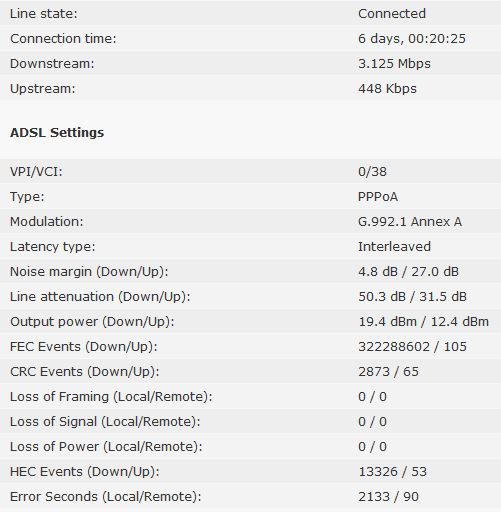Screen dimensions: 501x512
Task: Select the Downstream 3.125 Mbps value
Action: 394,64
